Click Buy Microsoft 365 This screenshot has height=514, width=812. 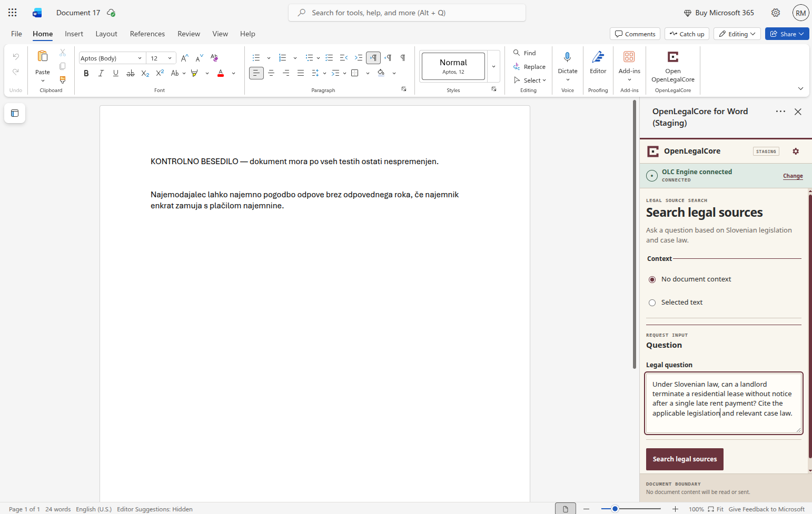tap(718, 13)
